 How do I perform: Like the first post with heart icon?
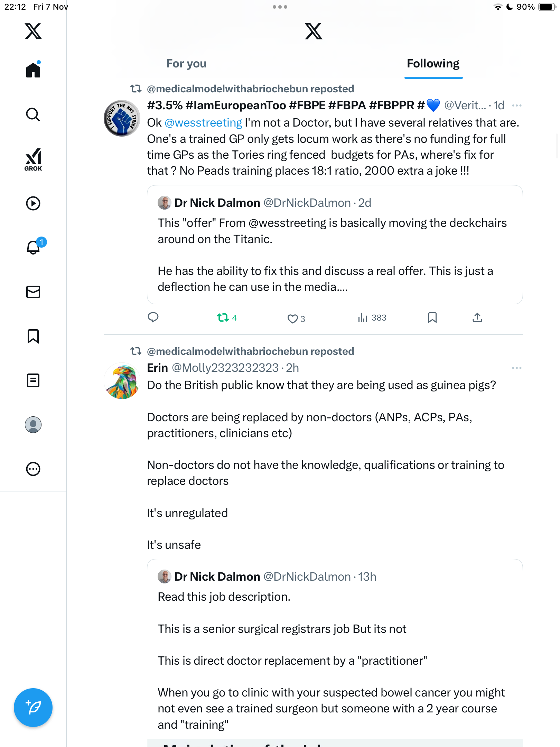coord(292,319)
